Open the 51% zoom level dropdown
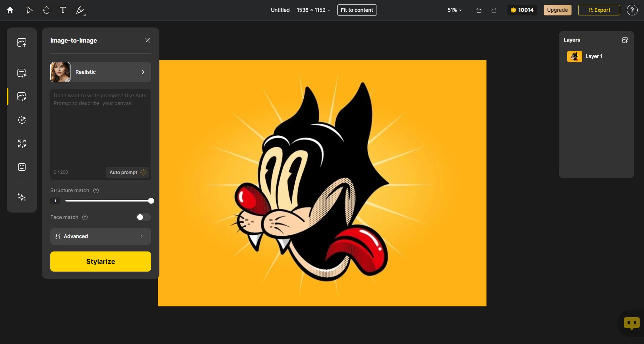644x344 pixels. (454, 10)
